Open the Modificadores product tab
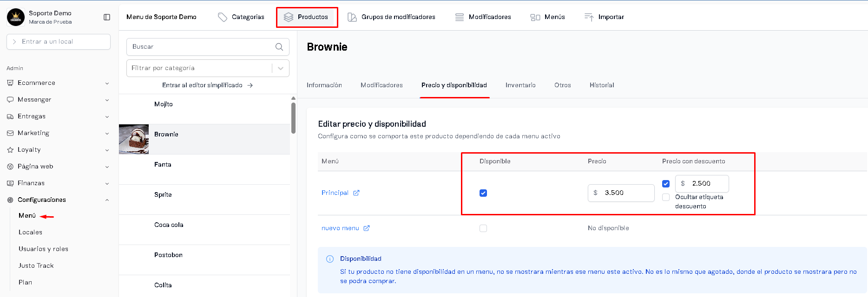868x297 pixels. click(x=381, y=85)
